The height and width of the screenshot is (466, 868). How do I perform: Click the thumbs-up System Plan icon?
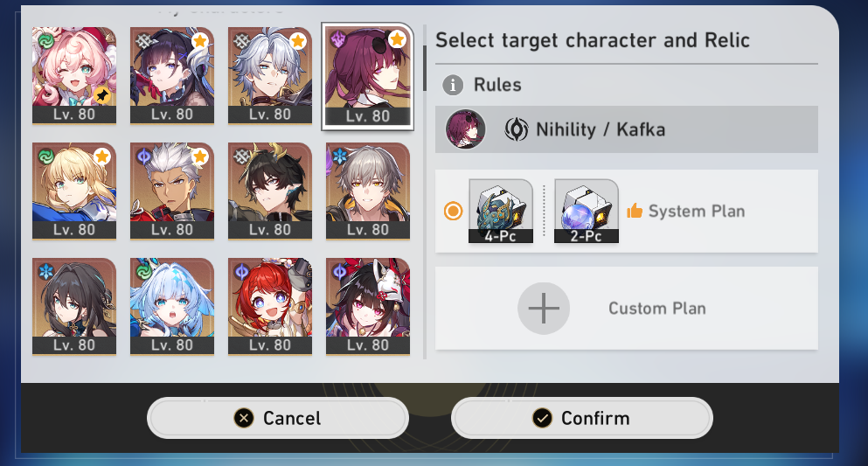click(635, 211)
